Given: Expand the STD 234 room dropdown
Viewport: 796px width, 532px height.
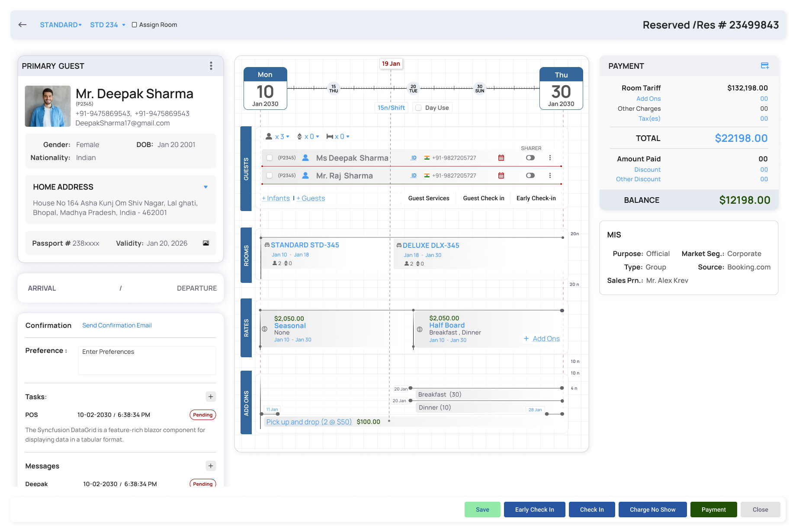Looking at the screenshot, I should [x=108, y=25].
